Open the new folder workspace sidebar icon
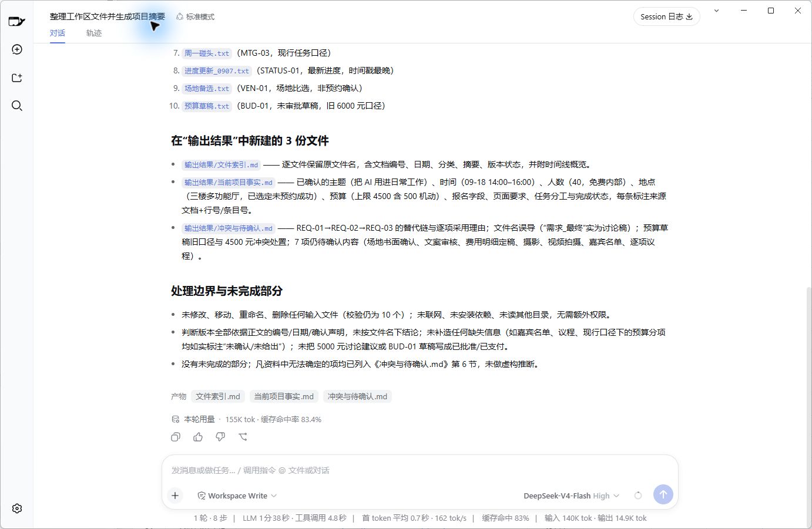812x529 pixels. point(17,78)
